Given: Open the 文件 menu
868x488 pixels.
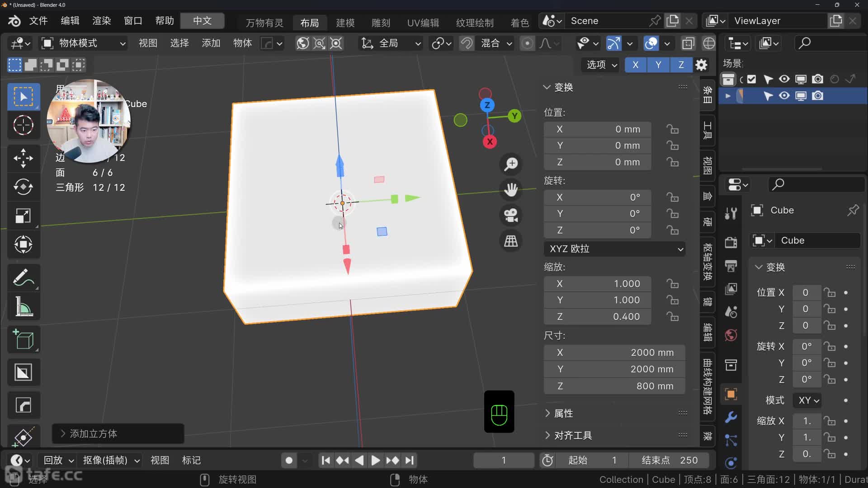Looking at the screenshot, I should (x=38, y=21).
